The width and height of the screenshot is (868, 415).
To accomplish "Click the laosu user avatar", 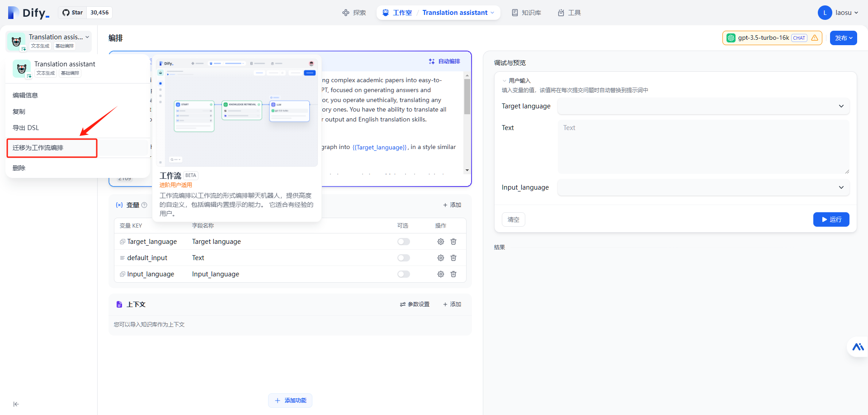I will pos(825,13).
